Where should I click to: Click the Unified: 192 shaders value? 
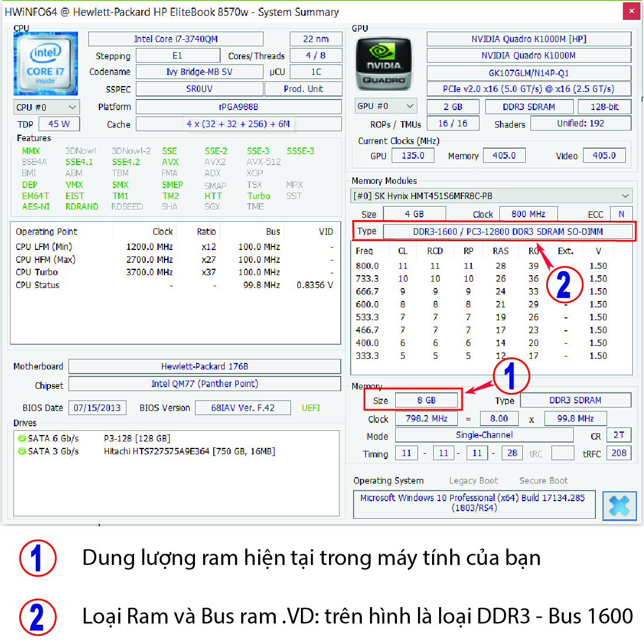581,123
